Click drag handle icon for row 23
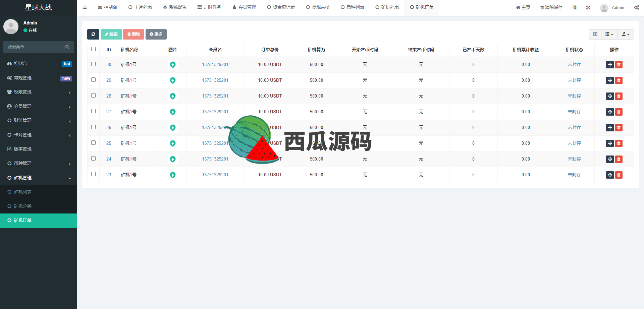Image resolution: width=644 pixels, height=309 pixels. tap(610, 175)
